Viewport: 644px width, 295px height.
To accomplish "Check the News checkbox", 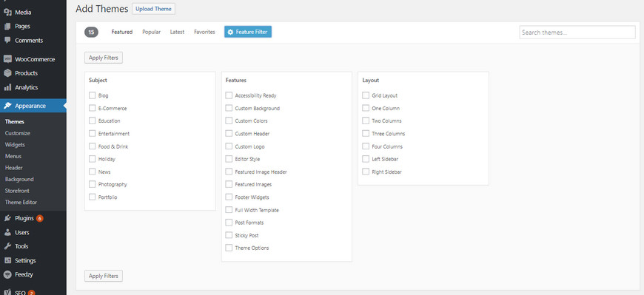I will [x=92, y=172].
